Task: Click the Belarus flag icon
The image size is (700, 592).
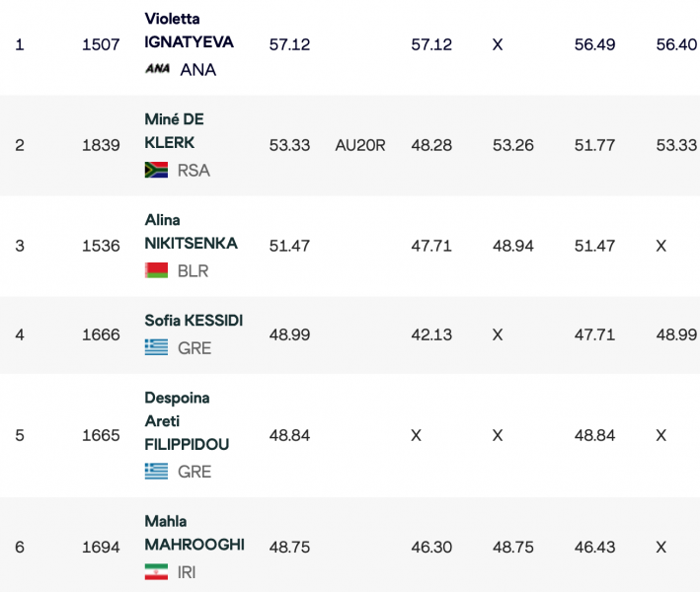Action: point(156,270)
